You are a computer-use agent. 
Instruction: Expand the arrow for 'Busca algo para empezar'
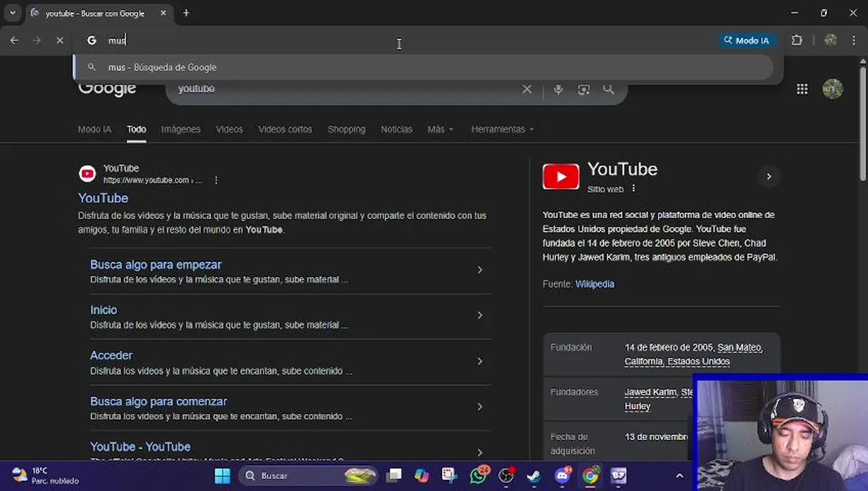[480, 270]
